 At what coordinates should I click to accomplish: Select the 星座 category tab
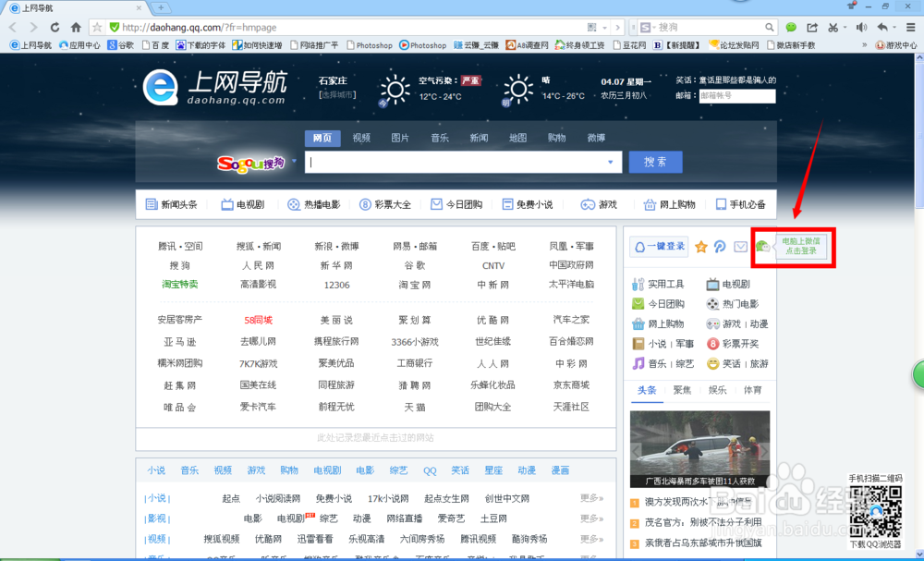[x=493, y=470]
